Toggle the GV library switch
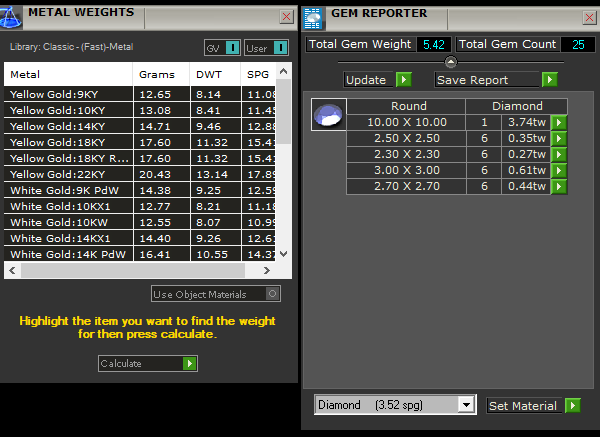 click(222, 47)
